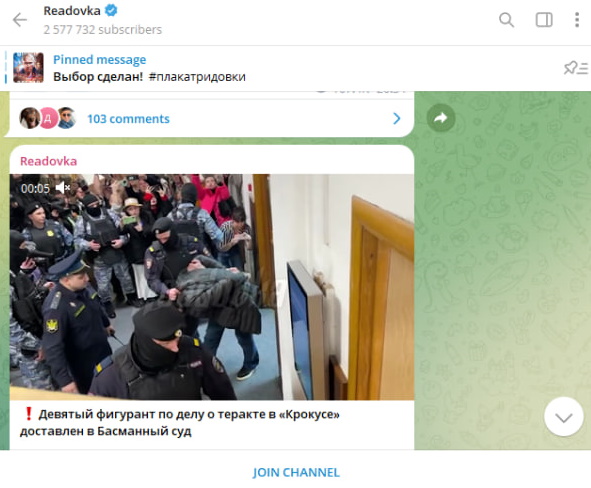Unmute the video via speaker icon
This screenshot has width=591, height=488.
click(63, 187)
